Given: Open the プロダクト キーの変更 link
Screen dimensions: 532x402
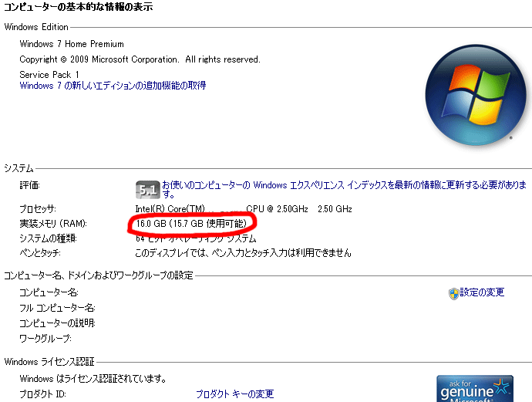Looking at the screenshot, I should (x=235, y=394).
